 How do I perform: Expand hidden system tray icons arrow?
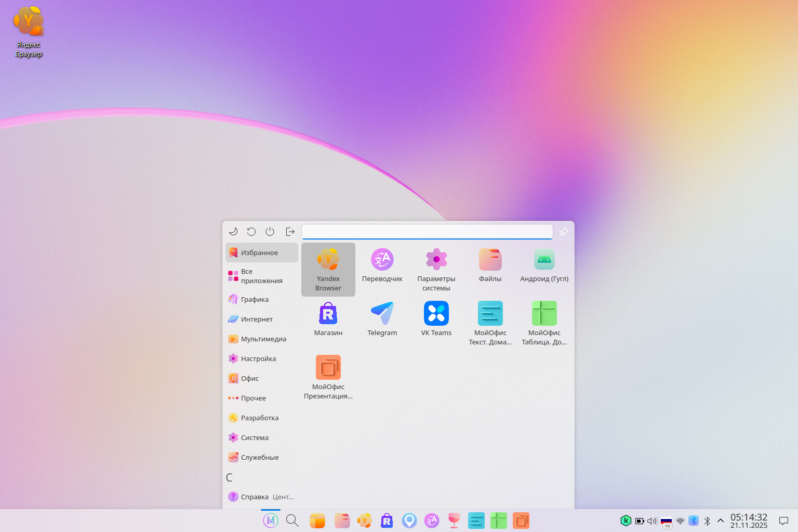720,521
